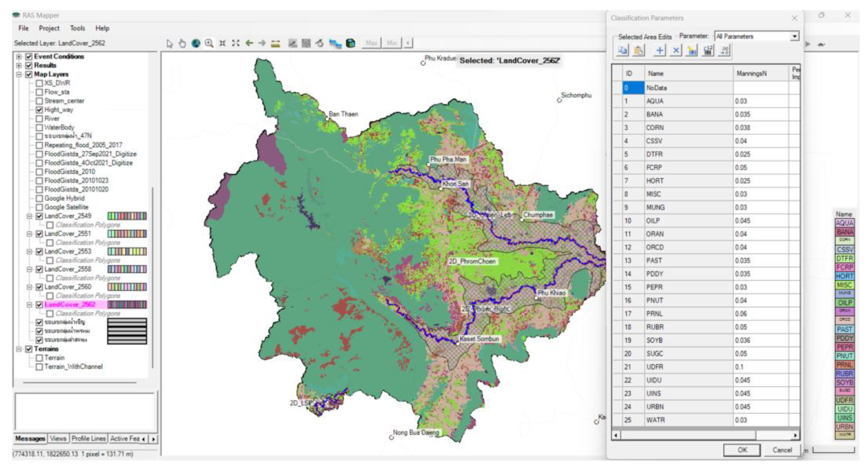
Task: Enable the Google Satellite layer checkbox
Action: (x=39, y=207)
